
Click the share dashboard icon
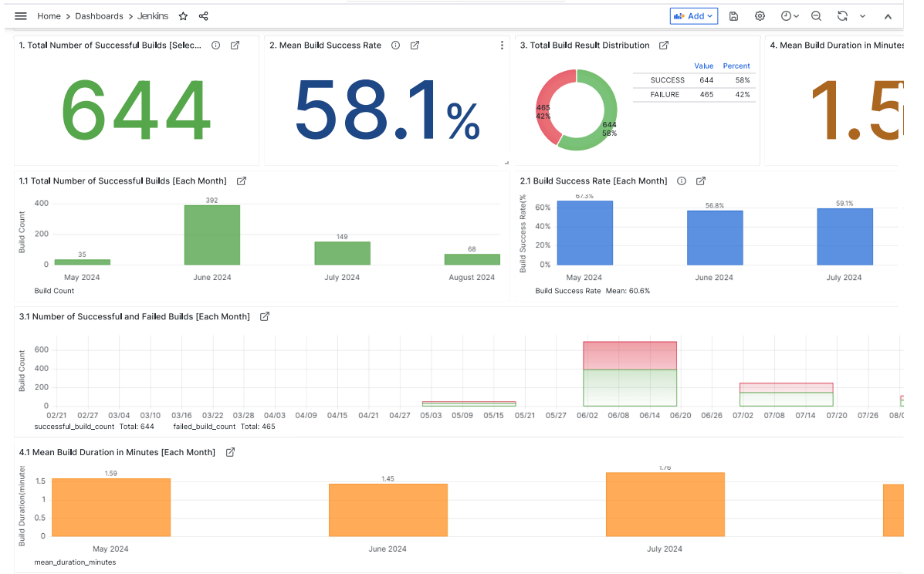pos(204,16)
